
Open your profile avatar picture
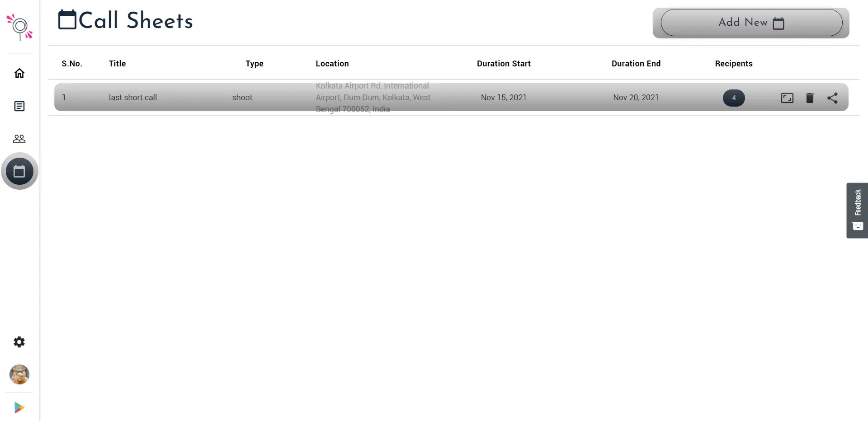click(19, 374)
